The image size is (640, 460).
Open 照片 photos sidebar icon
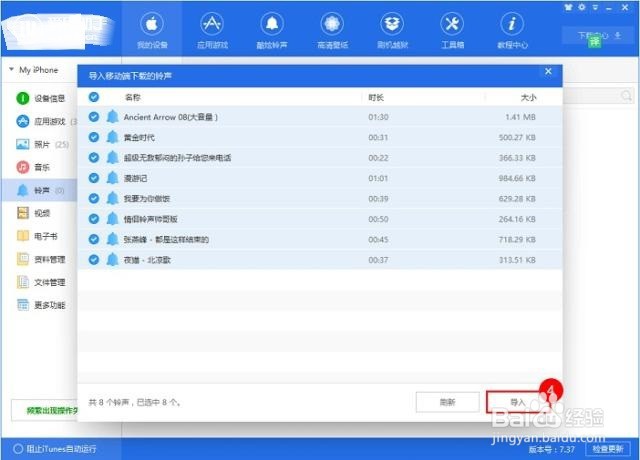[23, 144]
